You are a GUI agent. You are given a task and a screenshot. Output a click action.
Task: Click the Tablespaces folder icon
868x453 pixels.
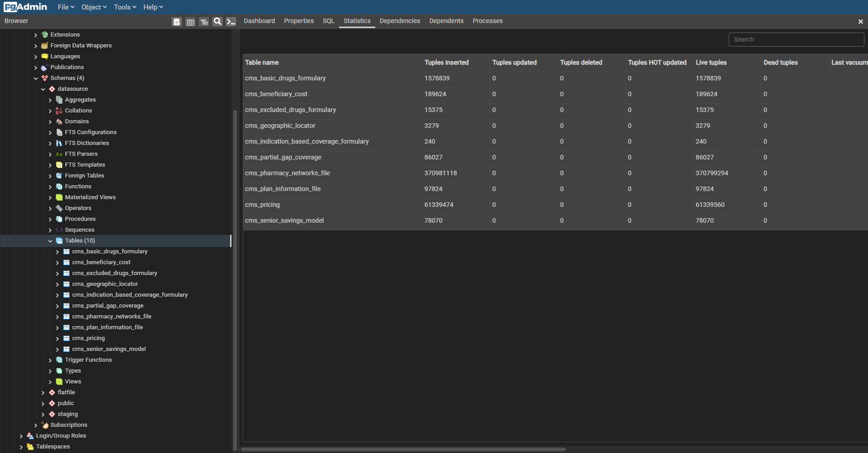coord(30,447)
